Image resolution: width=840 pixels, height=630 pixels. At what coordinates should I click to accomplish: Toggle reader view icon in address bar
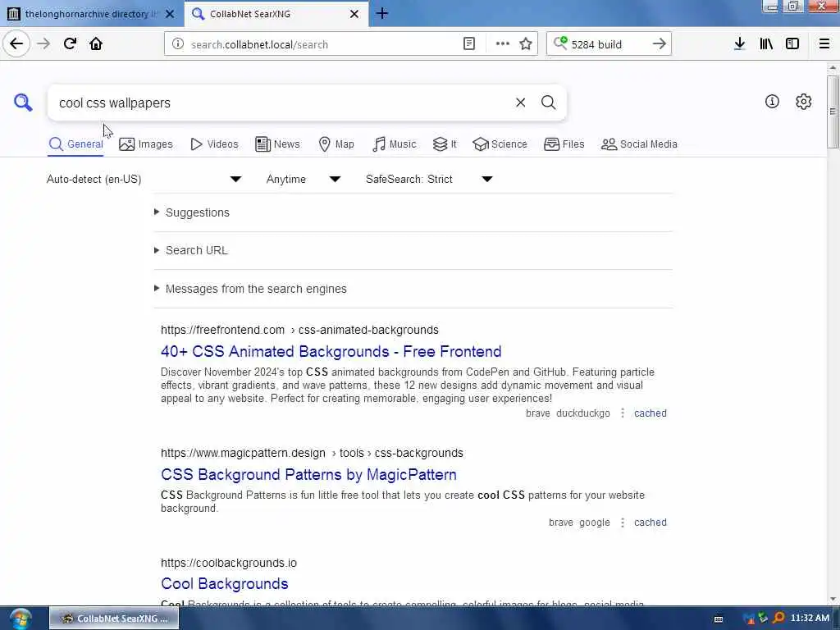[468, 44]
